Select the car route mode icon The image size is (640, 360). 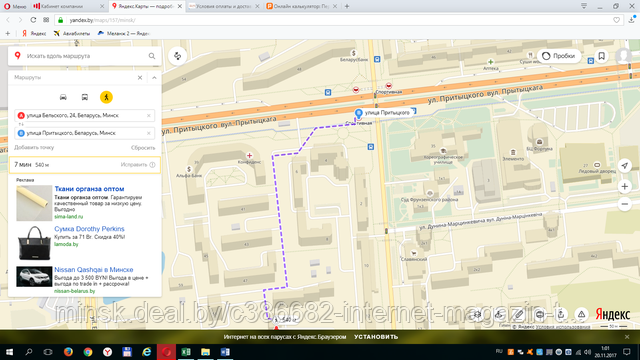[x=63, y=97]
